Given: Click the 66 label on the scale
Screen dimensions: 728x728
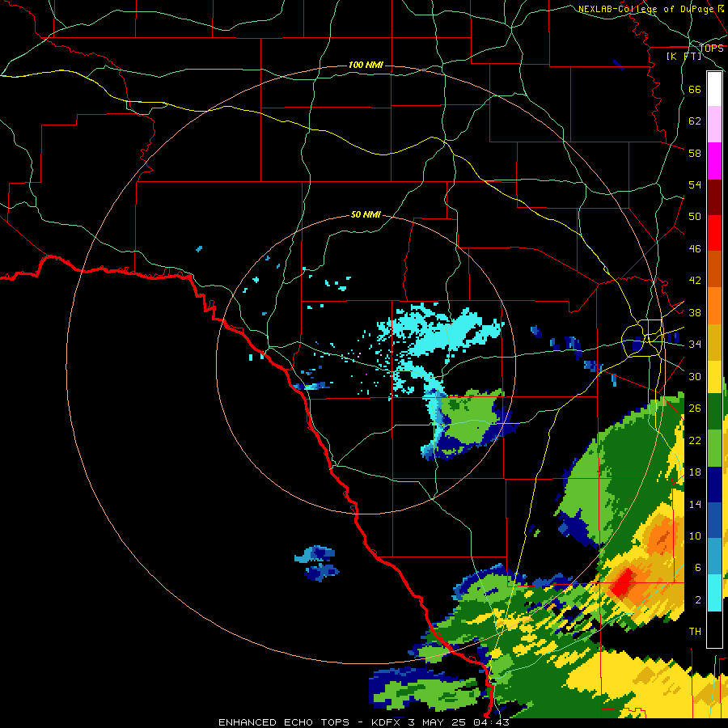Looking at the screenshot, I should [x=695, y=89].
